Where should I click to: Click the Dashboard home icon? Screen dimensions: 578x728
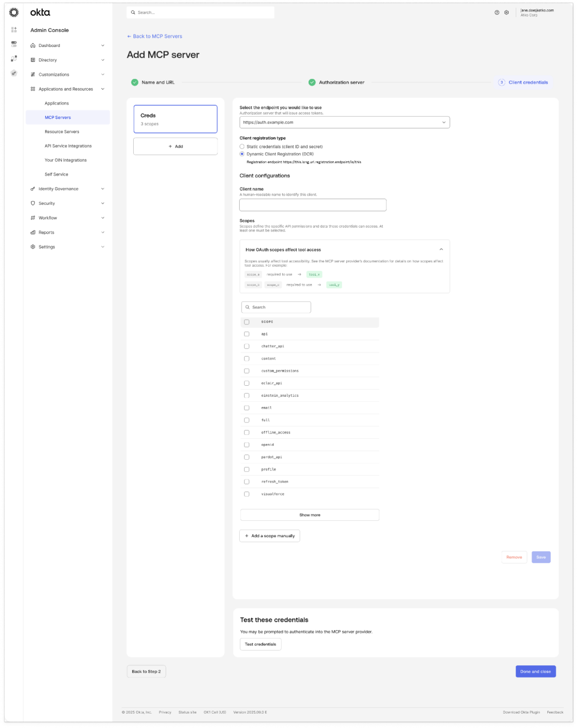click(33, 46)
